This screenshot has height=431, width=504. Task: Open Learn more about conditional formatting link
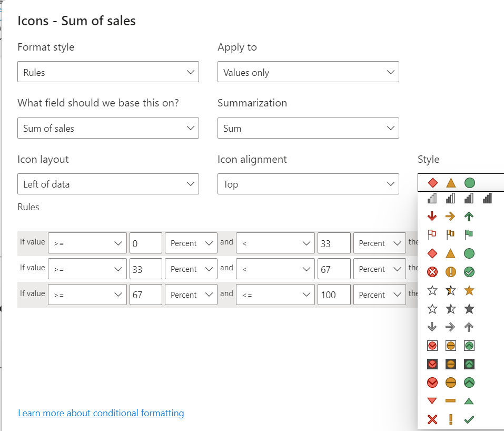pyautogui.click(x=101, y=413)
